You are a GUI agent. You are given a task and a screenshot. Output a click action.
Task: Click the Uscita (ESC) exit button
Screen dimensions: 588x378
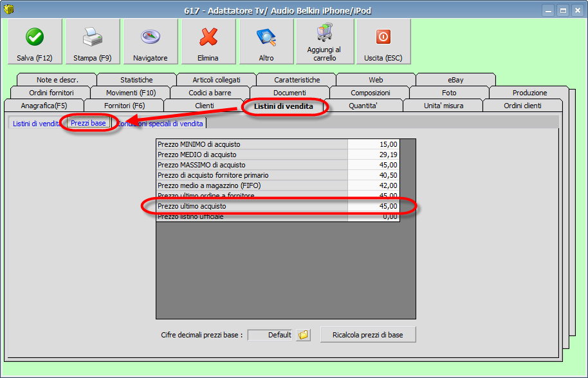coord(383,42)
